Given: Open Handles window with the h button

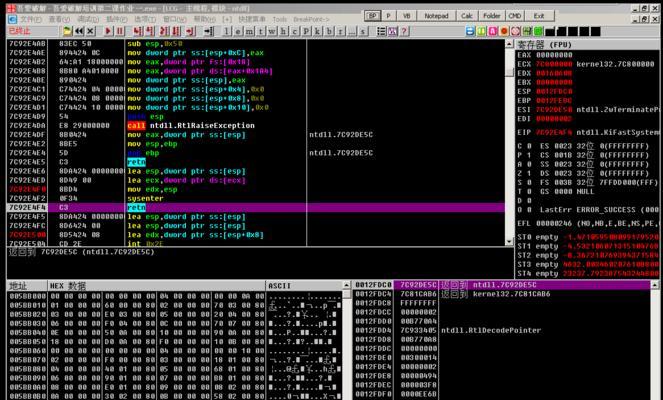Looking at the screenshot, I should [x=283, y=31].
